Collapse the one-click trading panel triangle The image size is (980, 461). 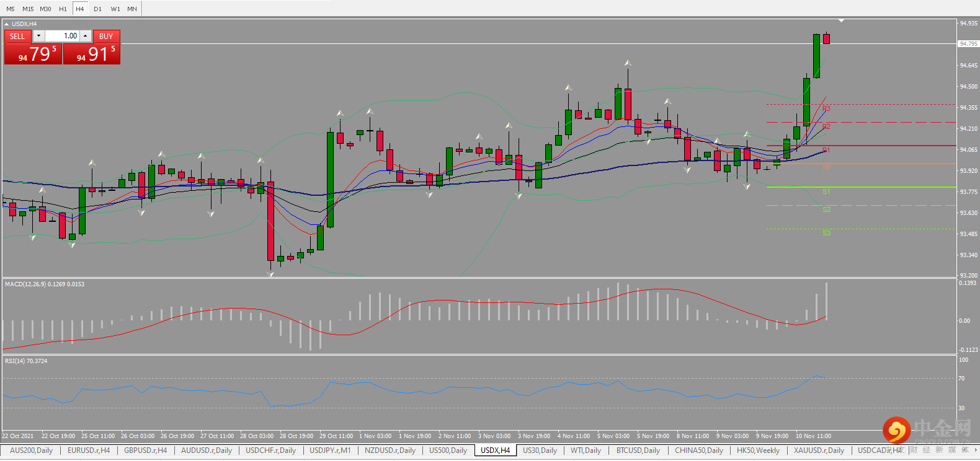6,24
